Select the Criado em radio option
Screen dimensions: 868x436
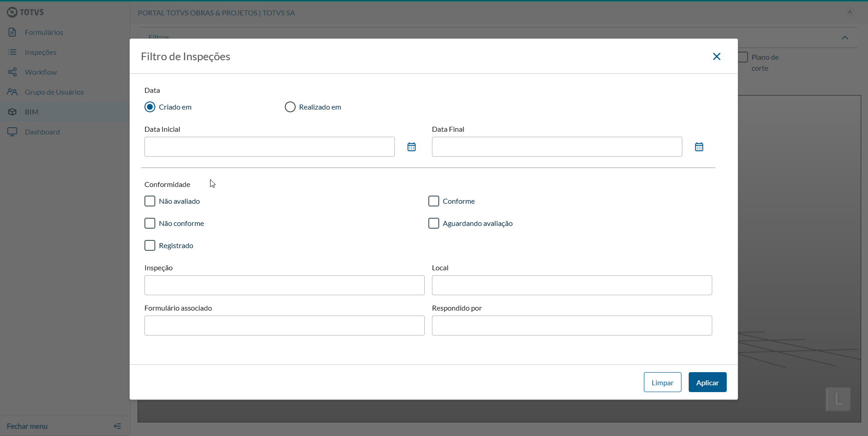[x=150, y=107]
